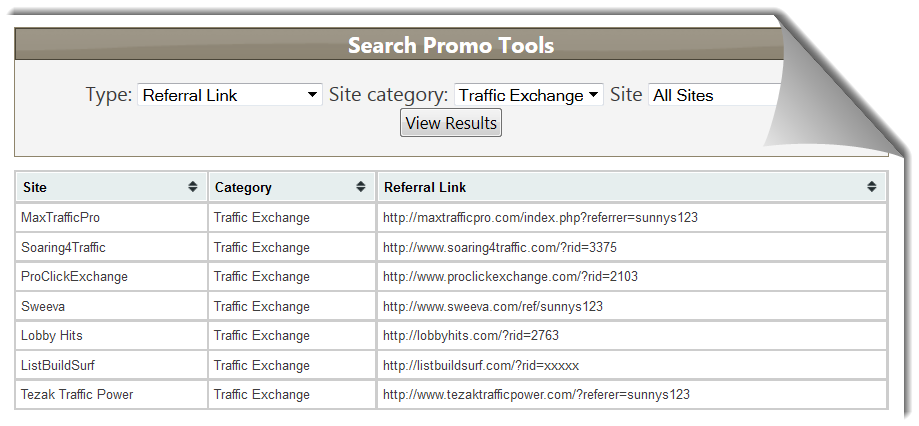
Task: Sort by Referral Link column arrows
Action: [872, 187]
